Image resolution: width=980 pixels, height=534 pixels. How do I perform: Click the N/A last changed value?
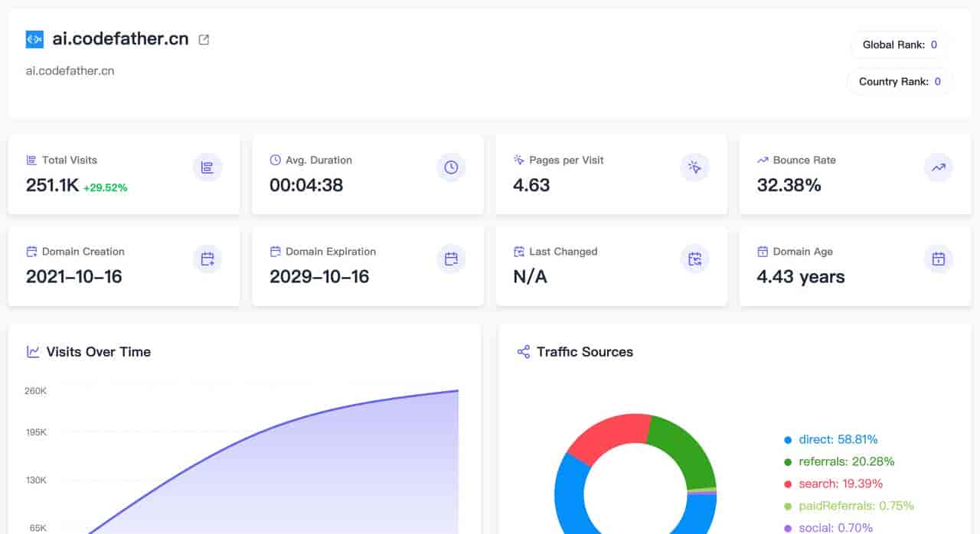click(530, 277)
